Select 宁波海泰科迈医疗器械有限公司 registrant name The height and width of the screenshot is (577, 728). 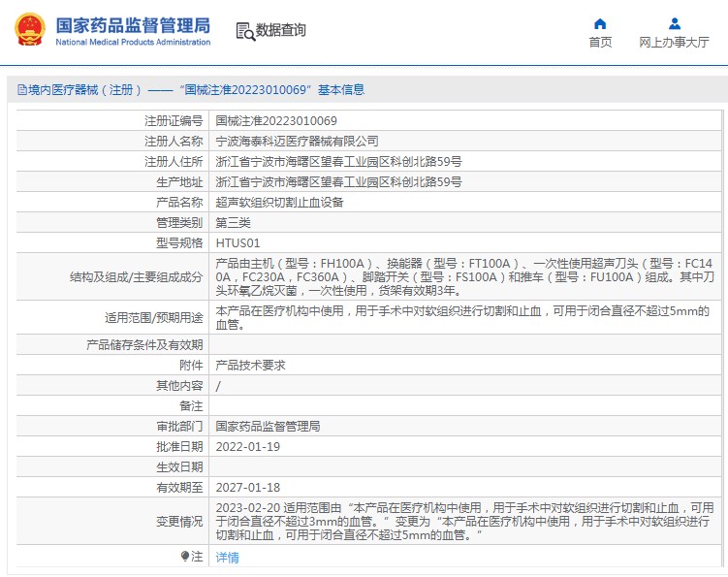298,142
